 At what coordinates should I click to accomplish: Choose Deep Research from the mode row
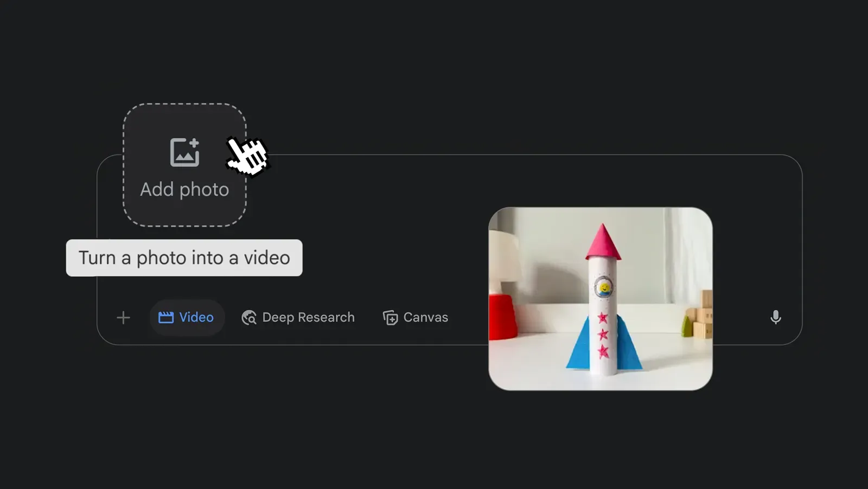point(308,317)
